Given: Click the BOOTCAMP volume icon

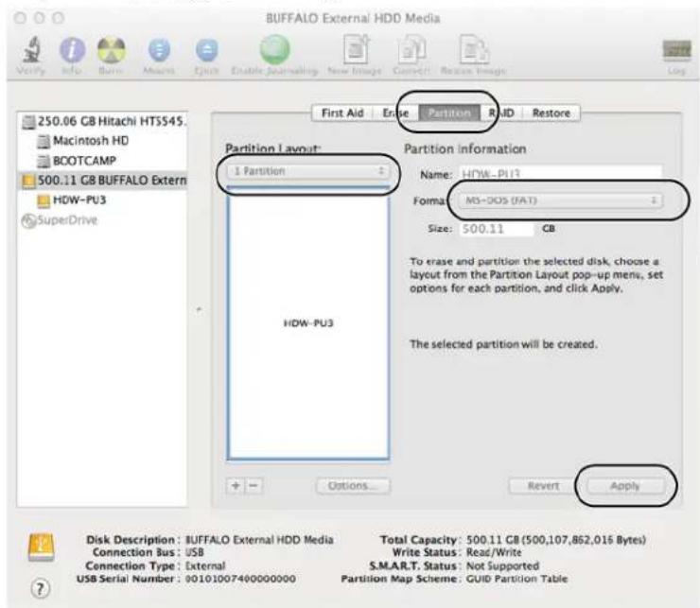Looking at the screenshot, I should click(44, 161).
